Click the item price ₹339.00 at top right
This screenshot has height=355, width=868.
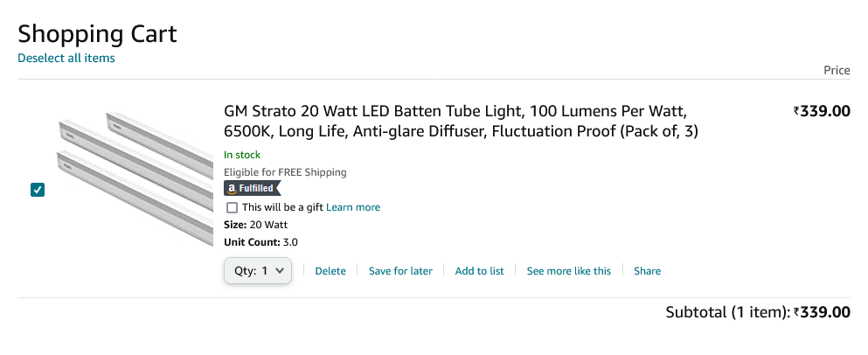click(x=822, y=111)
